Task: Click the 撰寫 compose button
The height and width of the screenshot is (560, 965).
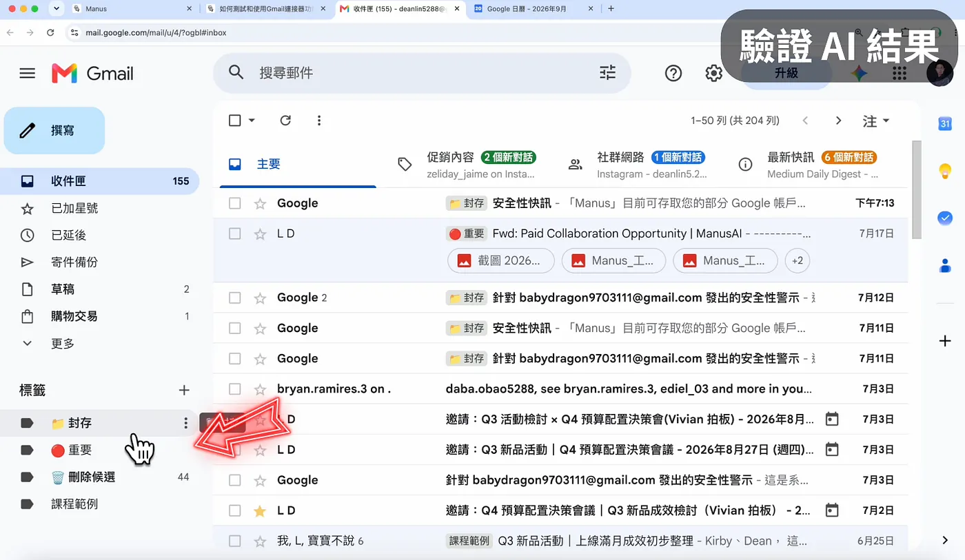Action: point(54,130)
